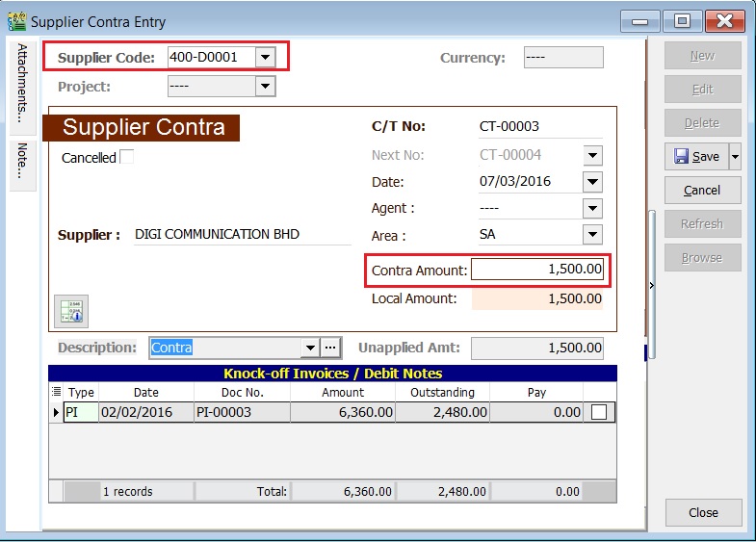This screenshot has height=542, width=756.
Task: Click the Refresh button
Action: coord(702,224)
